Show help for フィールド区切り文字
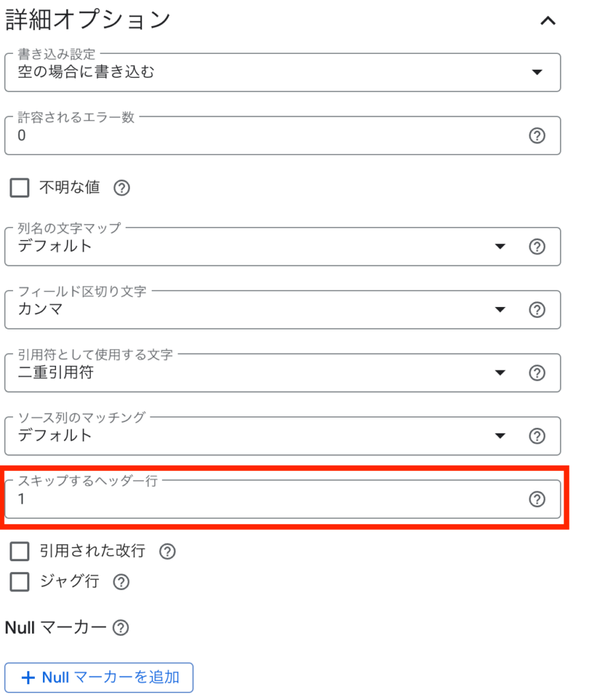 537,310
